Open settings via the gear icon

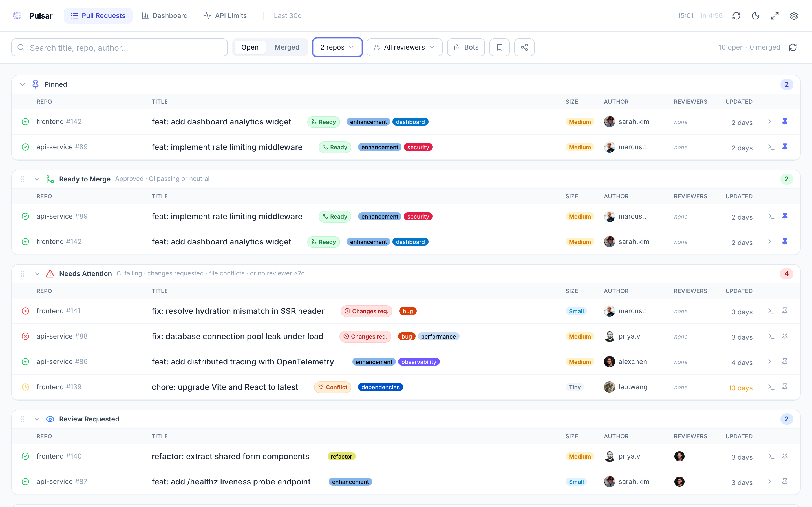(x=794, y=15)
